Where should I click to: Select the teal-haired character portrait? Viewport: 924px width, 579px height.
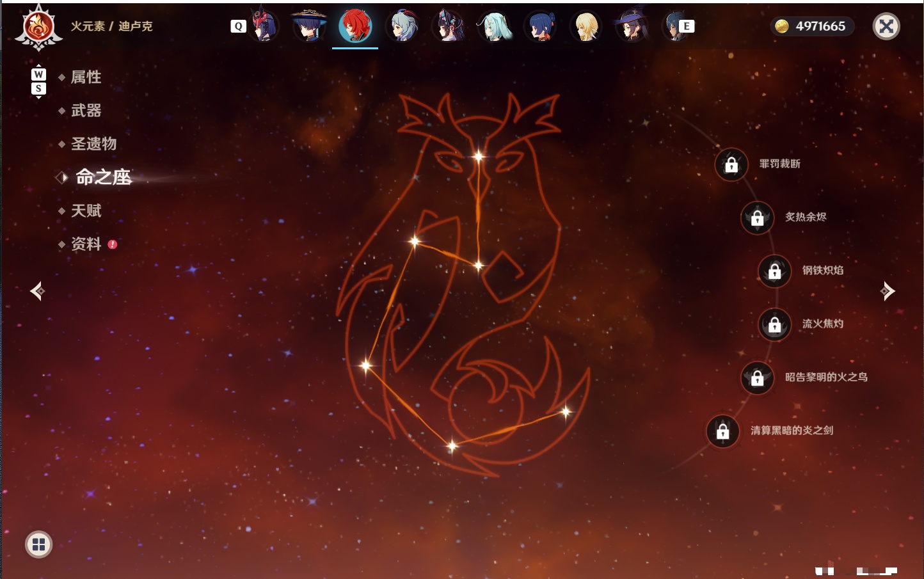click(x=495, y=26)
